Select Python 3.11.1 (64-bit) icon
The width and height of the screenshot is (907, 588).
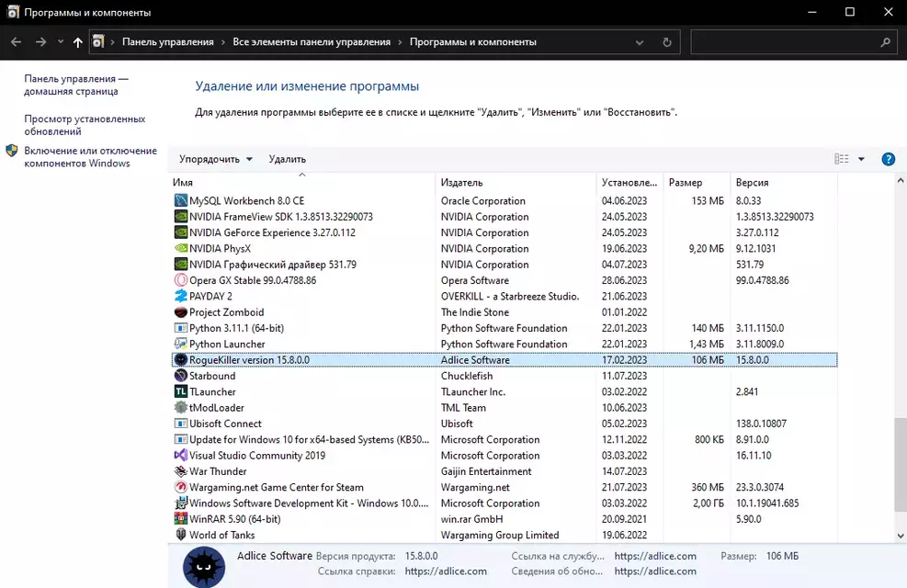[x=180, y=328]
